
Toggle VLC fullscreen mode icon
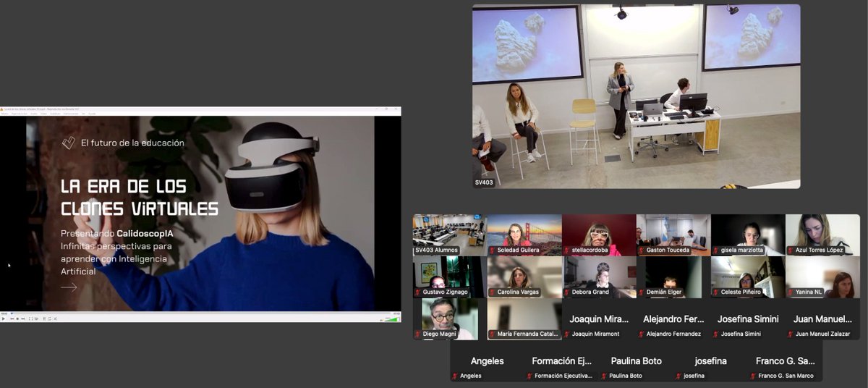[30, 319]
